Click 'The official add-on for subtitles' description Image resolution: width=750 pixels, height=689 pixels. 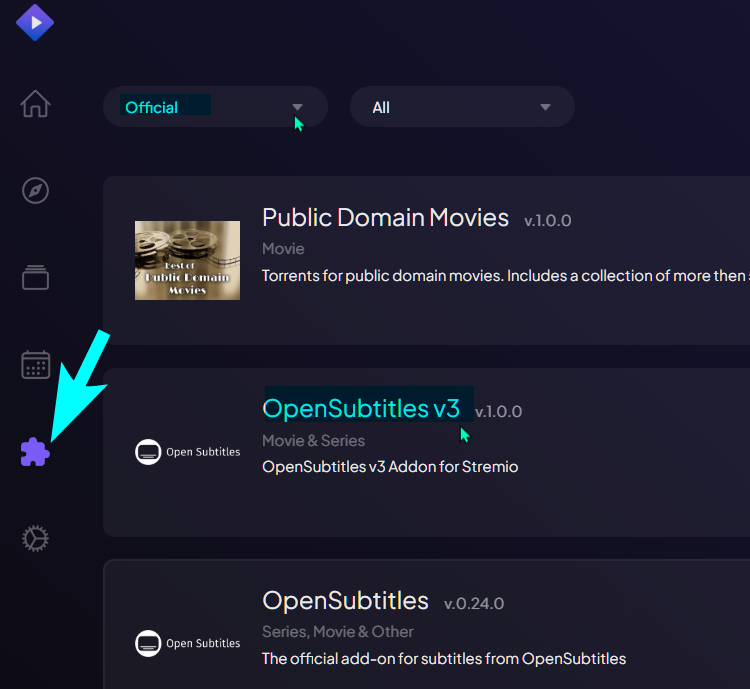[x=444, y=659]
